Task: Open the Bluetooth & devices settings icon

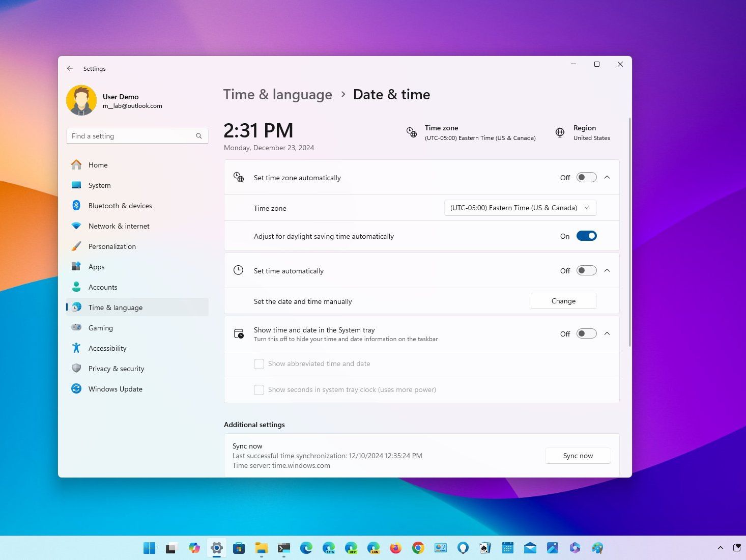Action: 76,206
